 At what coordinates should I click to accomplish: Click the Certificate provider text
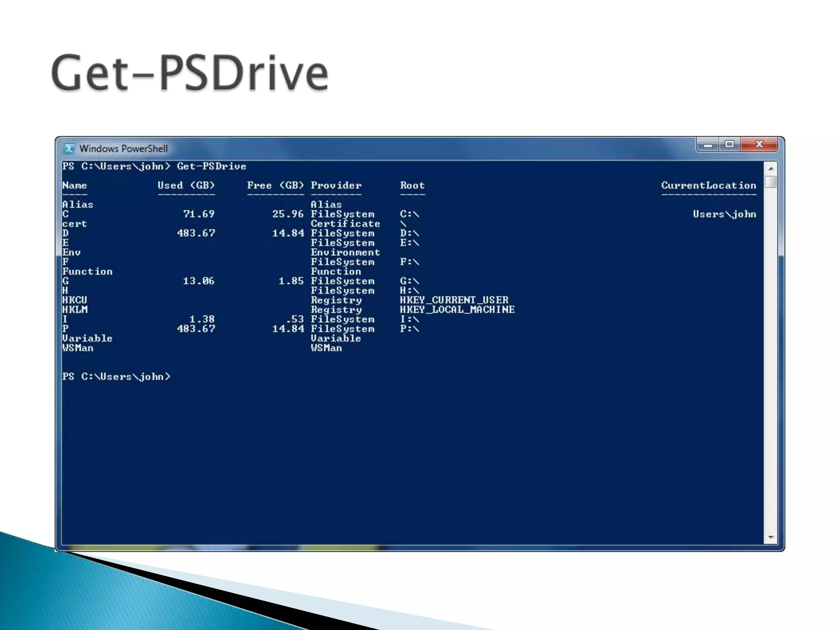click(x=346, y=224)
